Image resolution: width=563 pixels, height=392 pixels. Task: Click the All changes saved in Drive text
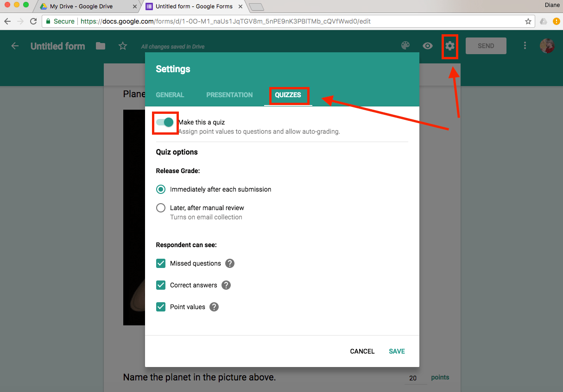[173, 47]
